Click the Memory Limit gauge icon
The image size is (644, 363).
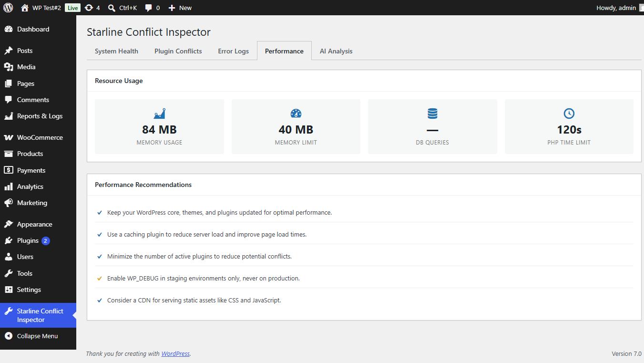click(x=296, y=114)
